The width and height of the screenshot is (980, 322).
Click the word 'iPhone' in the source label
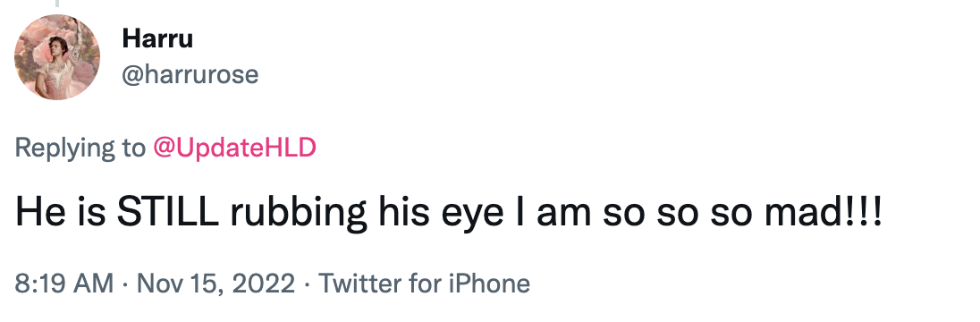coord(489,284)
